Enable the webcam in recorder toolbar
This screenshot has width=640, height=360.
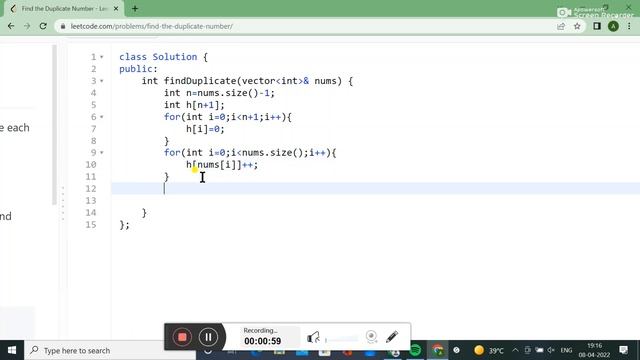pyautogui.click(x=371, y=337)
